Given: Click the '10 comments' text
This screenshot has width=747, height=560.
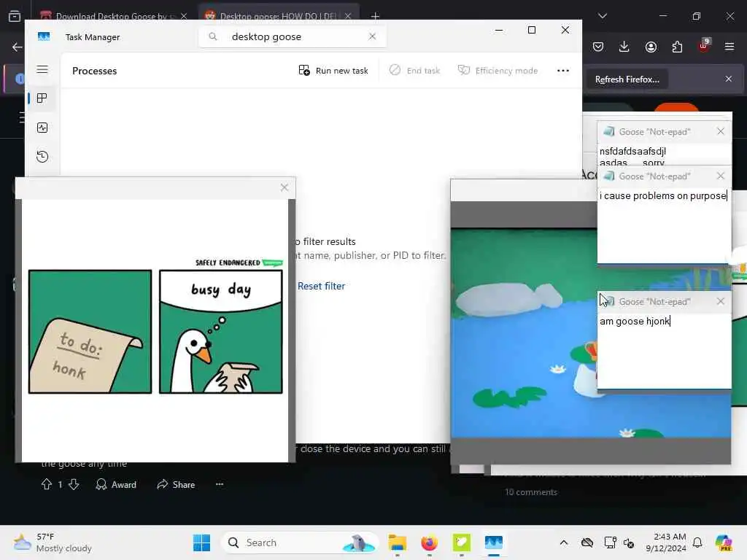Looking at the screenshot, I should [531, 492].
